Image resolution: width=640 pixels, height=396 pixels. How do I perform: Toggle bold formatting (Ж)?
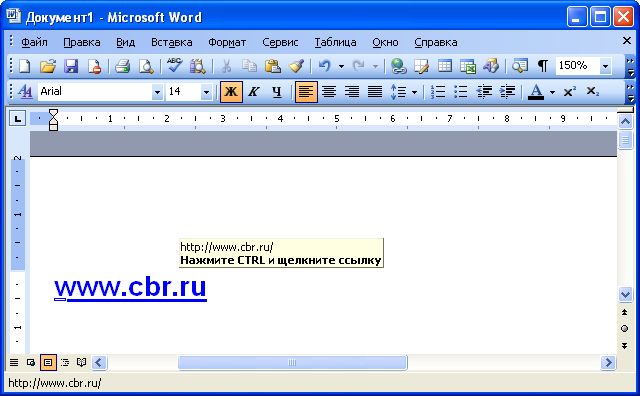point(231,91)
